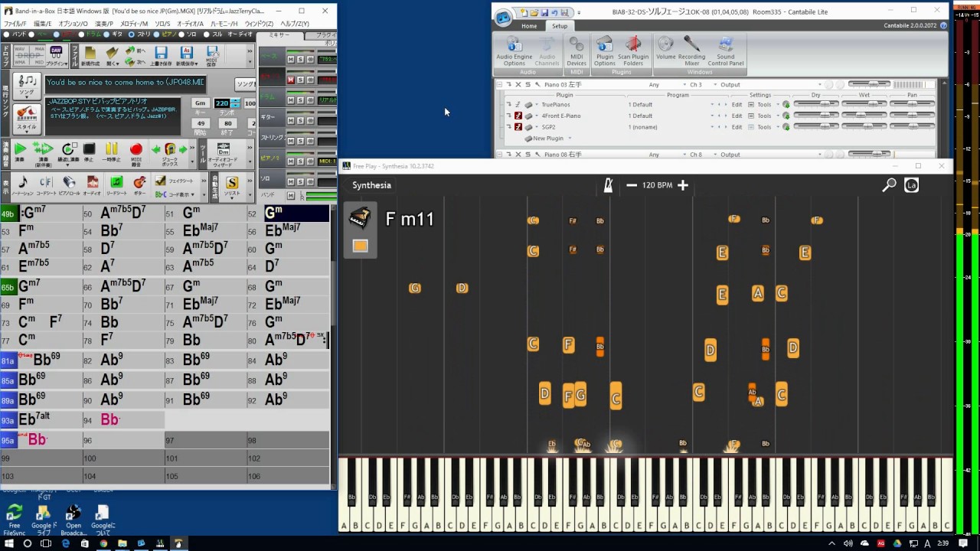
Task: Open MIDI Devices in Cantabile ribbon
Action: [x=577, y=51]
